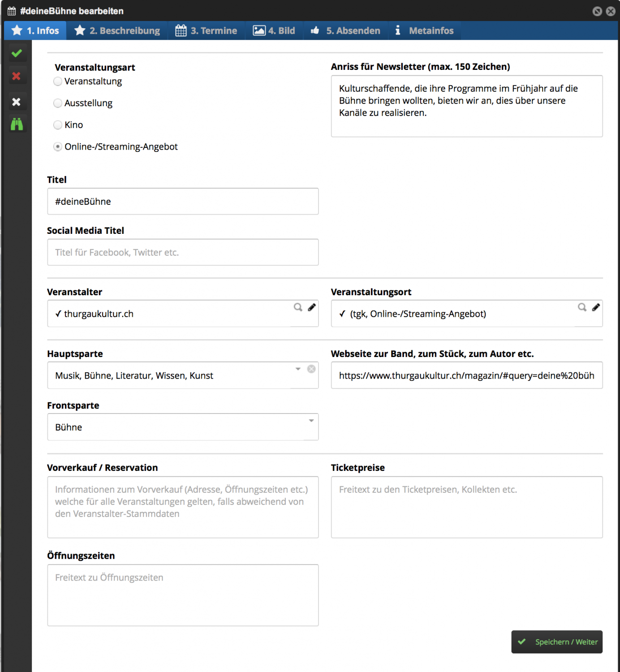This screenshot has width=620, height=672.
Task: Open the 3. Termine tab
Action: coord(207,30)
